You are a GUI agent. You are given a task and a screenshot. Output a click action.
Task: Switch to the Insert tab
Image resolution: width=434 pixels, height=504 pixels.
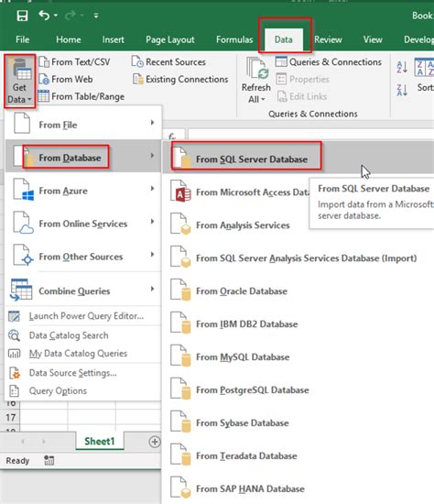tap(113, 39)
